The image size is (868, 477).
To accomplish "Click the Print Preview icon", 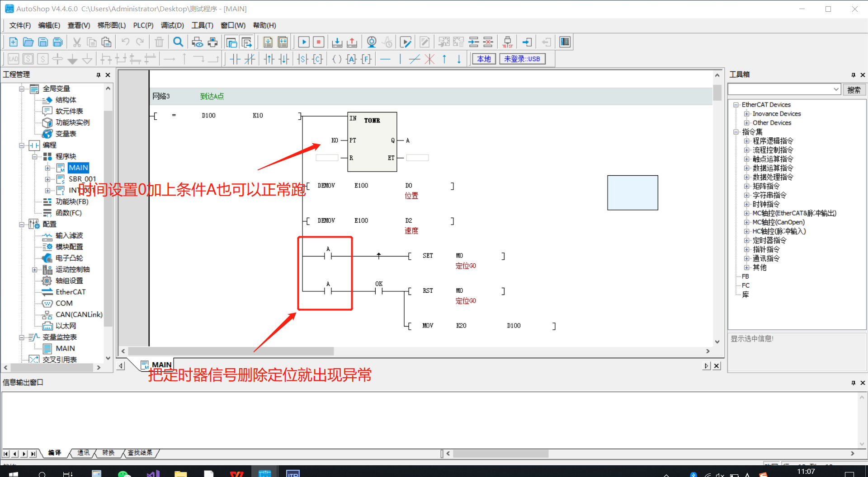I will 197,42.
